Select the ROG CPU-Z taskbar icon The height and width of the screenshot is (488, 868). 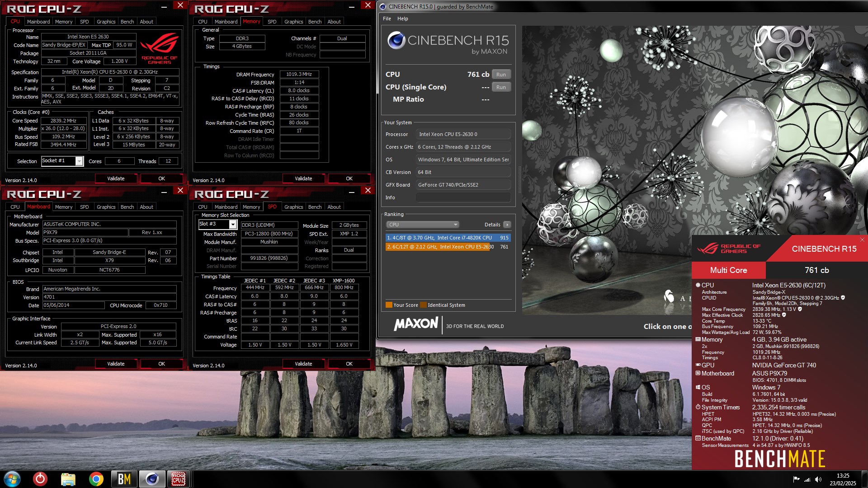[179, 479]
